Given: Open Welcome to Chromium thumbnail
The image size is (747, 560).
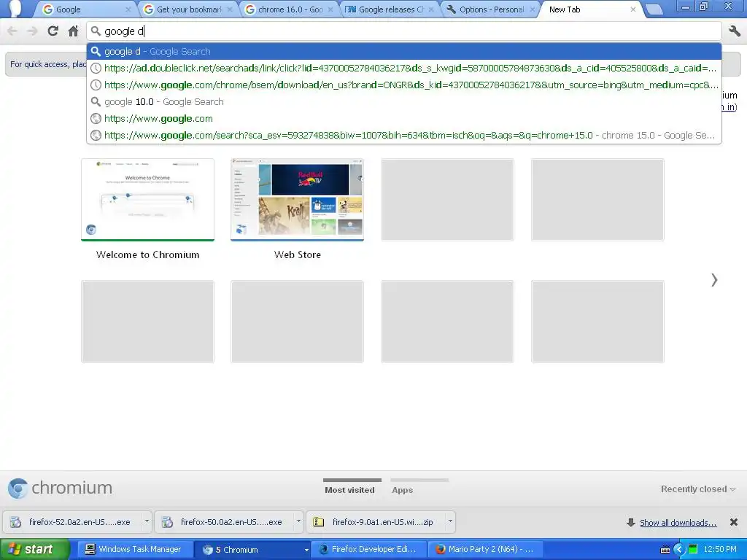Looking at the screenshot, I should point(147,200).
